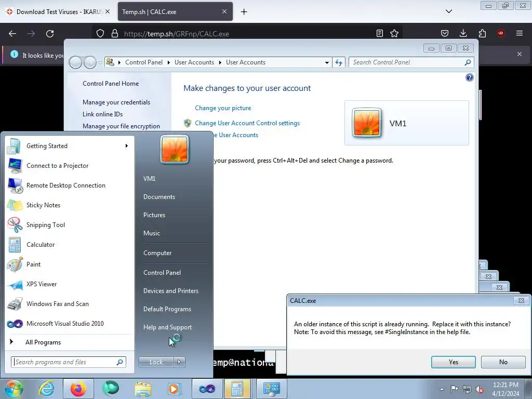Click Yes in CALC.exe dialog
This screenshot has height=399, width=532.
pyautogui.click(x=453, y=362)
